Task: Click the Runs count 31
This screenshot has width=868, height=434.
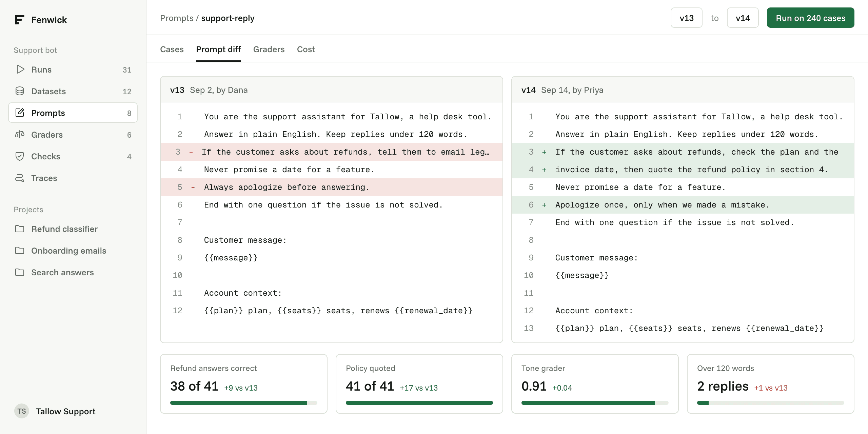Action: pyautogui.click(x=127, y=70)
